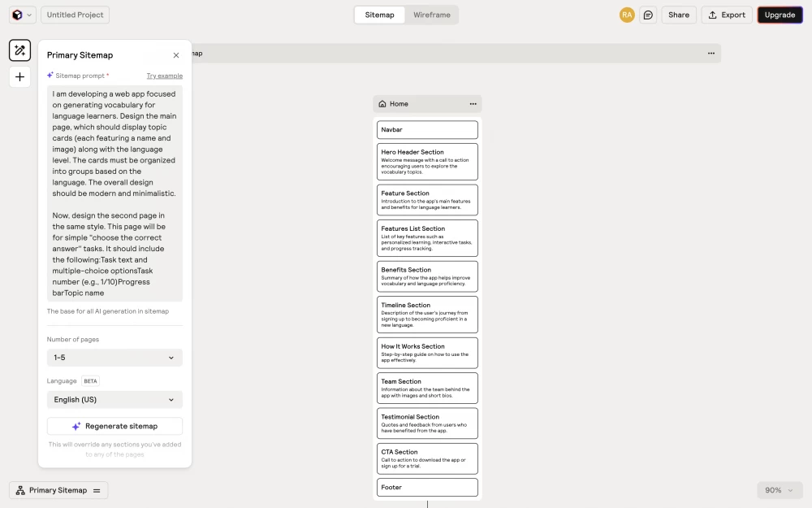The height and width of the screenshot is (508, 812).
Task: Close the Primary Sitemap panel
Action: tap(175, 55)
